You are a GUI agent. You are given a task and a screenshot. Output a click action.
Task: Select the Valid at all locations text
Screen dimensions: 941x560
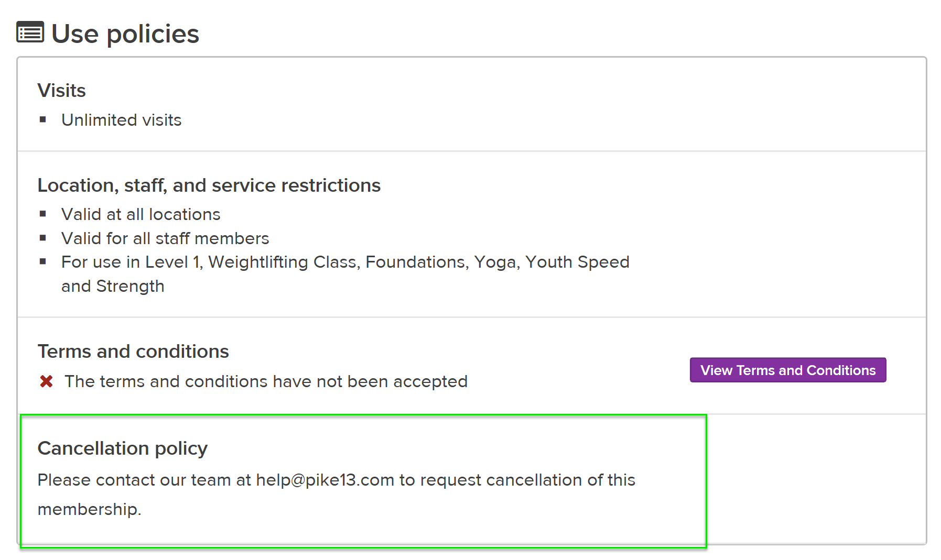(140, 214)
